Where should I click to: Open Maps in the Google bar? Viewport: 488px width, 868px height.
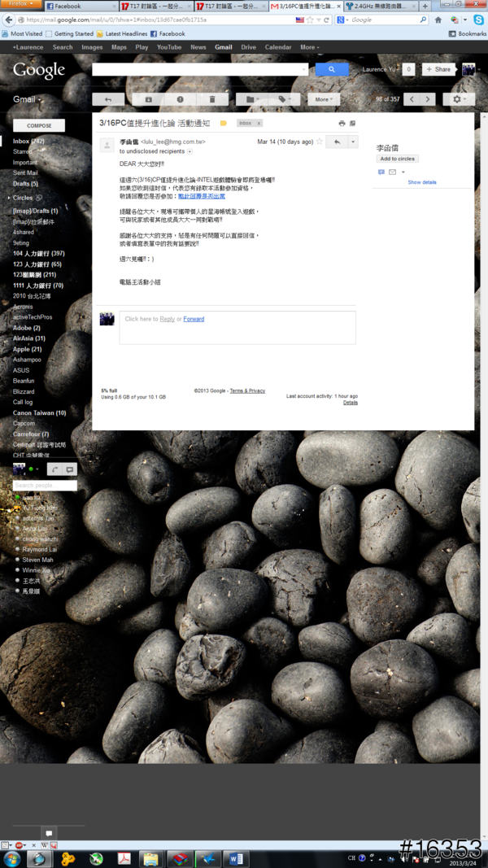119,47
